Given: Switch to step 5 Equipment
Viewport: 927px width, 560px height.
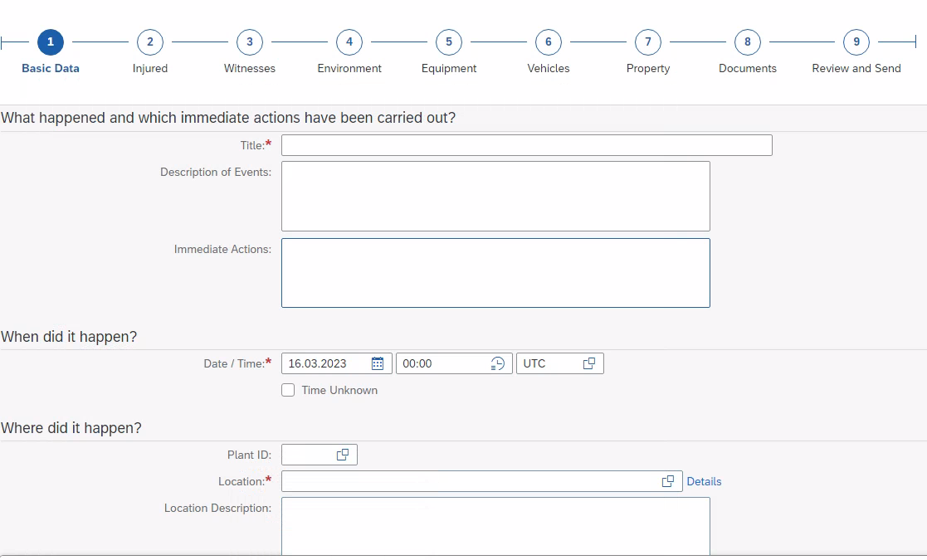Looking at the screenshot, I should [449, 42].
